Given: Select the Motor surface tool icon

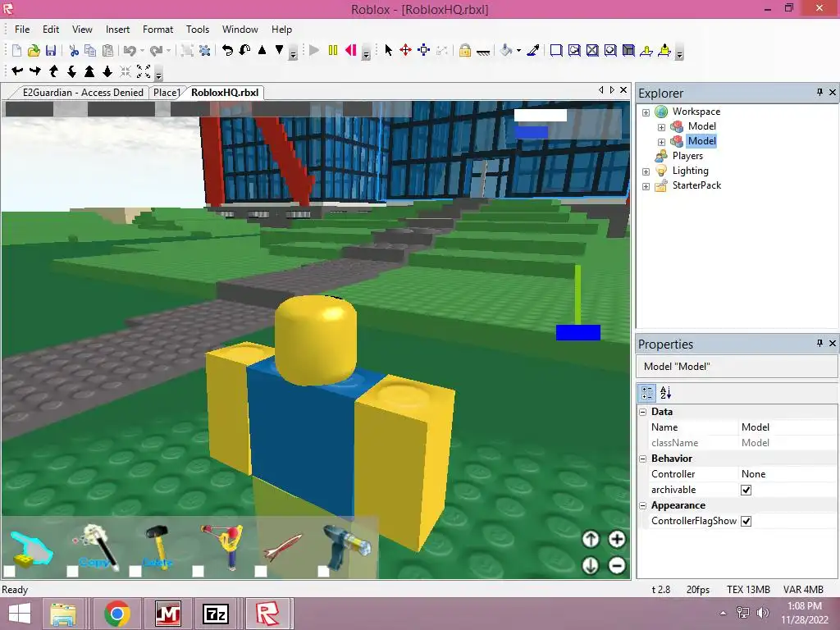Looking at the screenshot, I should point(664,50).
